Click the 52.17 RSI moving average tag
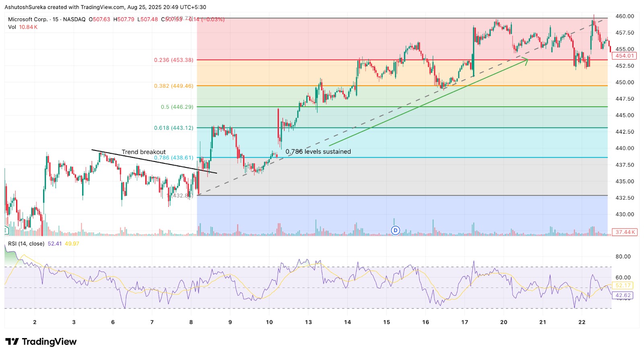 click(623, 285)
